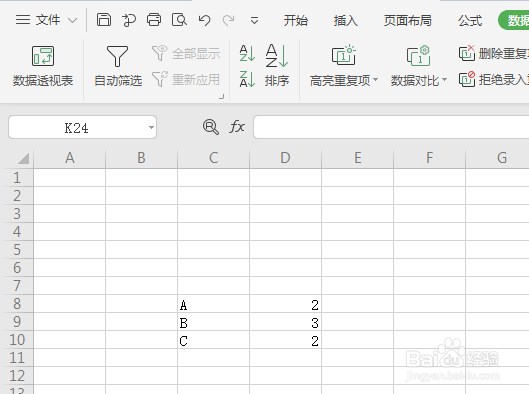529x394 pixels.
Task: Select column B header
Action: [x=141, y=158]
